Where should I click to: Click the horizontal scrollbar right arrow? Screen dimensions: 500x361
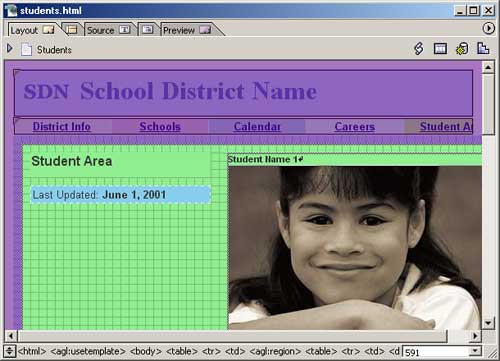point(475,336)
